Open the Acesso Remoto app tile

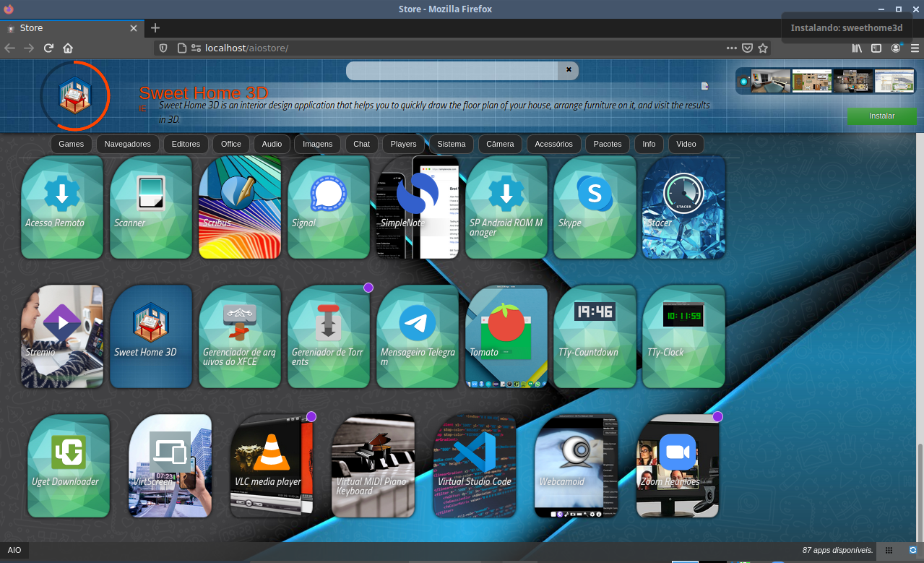coord(62,207)
